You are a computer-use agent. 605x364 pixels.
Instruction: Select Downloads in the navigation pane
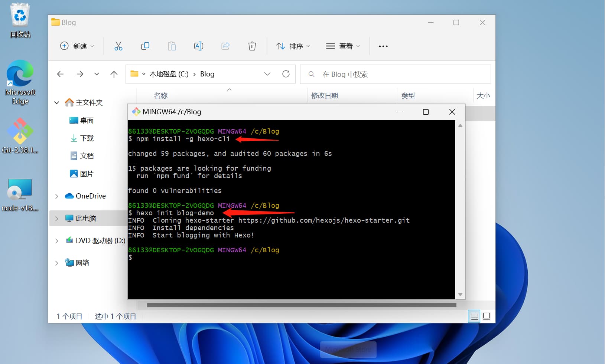[87, 138]
